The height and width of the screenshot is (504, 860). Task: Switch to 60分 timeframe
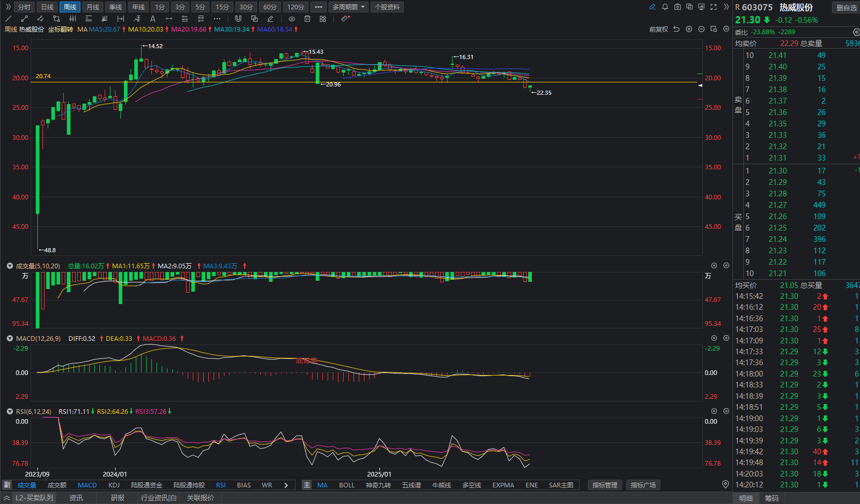[x=270, y=7]
